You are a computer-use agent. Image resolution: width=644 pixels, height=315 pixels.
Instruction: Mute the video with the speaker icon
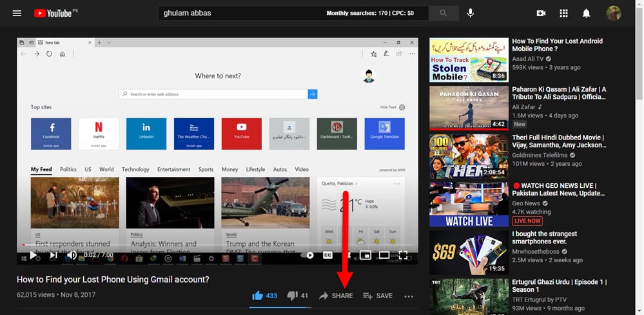pos(72,256)
